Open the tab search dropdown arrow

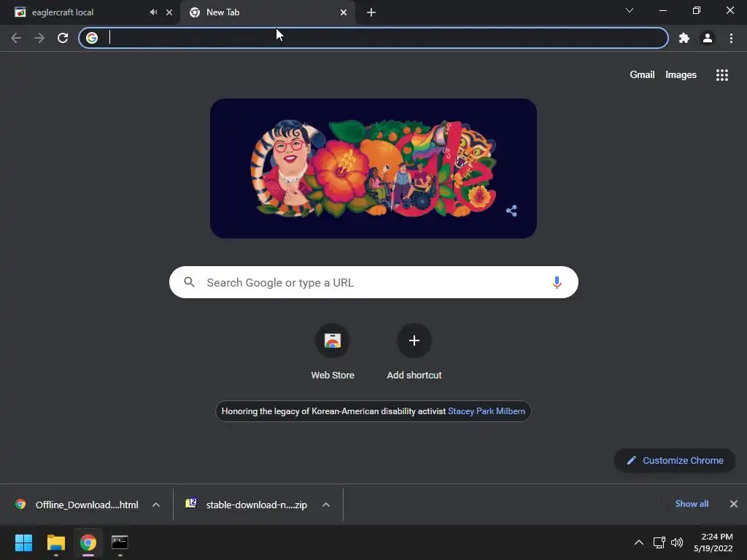click(x=630, y=10)
